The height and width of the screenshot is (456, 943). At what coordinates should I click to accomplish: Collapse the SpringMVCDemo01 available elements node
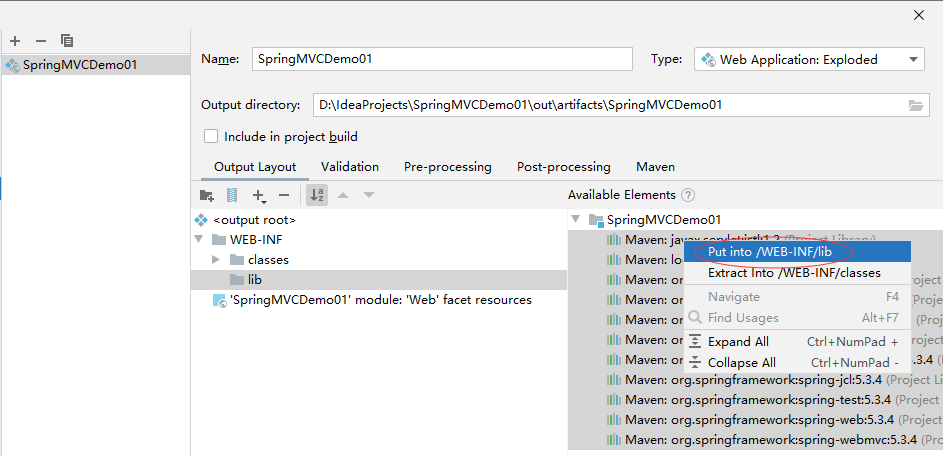pos(575,220)
